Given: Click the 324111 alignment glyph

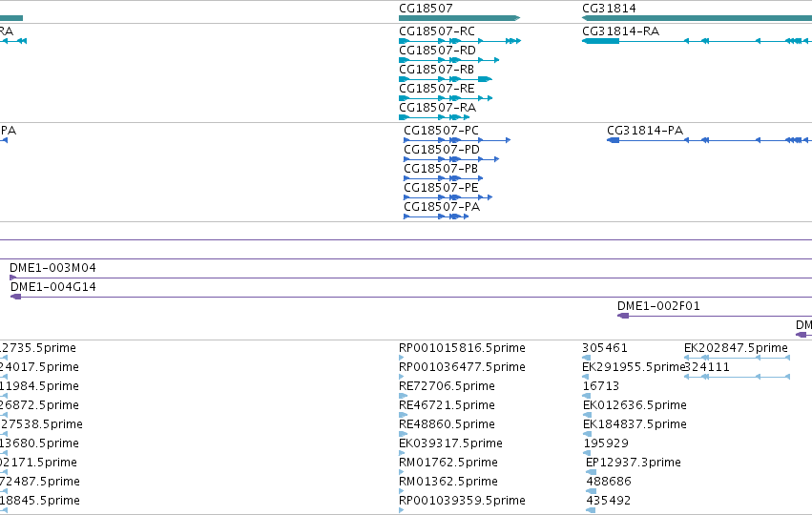Looking at the screenshot, I should click(x=737, y=377).
